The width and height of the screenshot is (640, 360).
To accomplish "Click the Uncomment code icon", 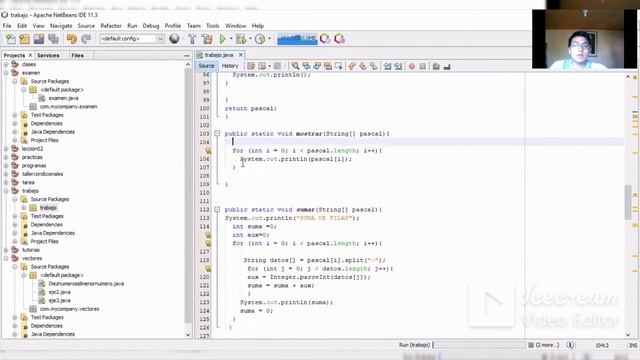I will (x=447, y=66).
